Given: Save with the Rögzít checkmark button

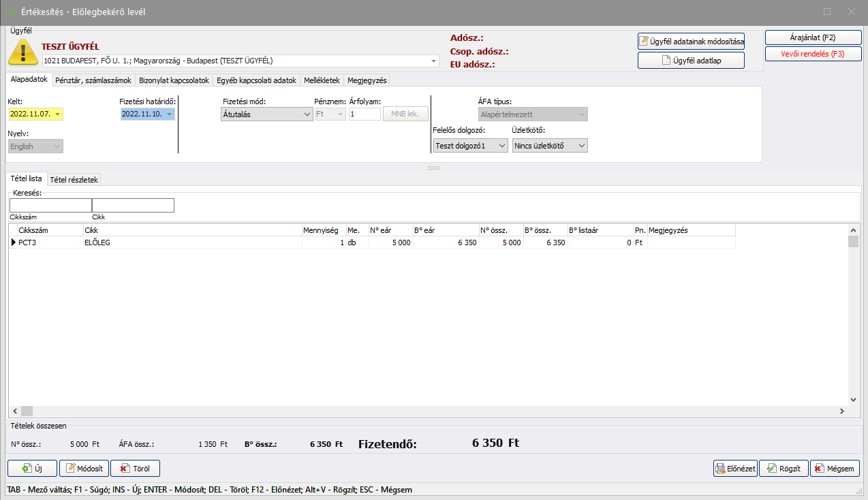Looking at the screenshot, I should tap(784, 469).
